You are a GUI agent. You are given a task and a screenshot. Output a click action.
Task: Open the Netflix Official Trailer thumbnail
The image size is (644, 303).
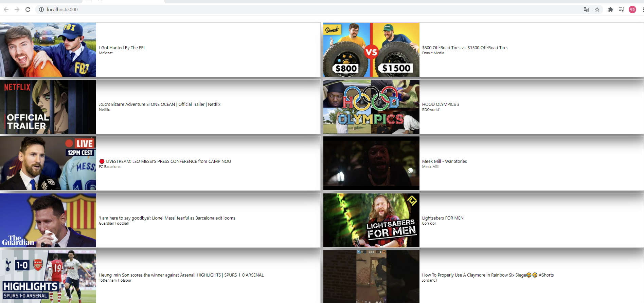click(x=48, y=107)
